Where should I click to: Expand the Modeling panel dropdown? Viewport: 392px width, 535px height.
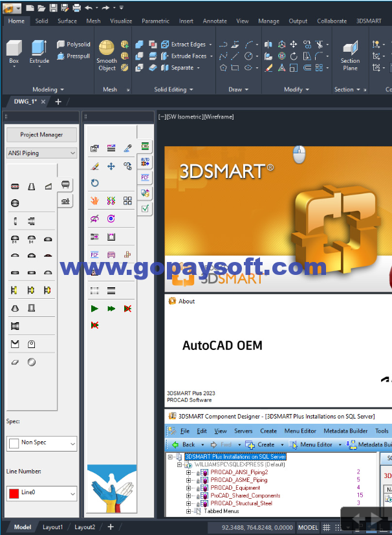[48, 89]
